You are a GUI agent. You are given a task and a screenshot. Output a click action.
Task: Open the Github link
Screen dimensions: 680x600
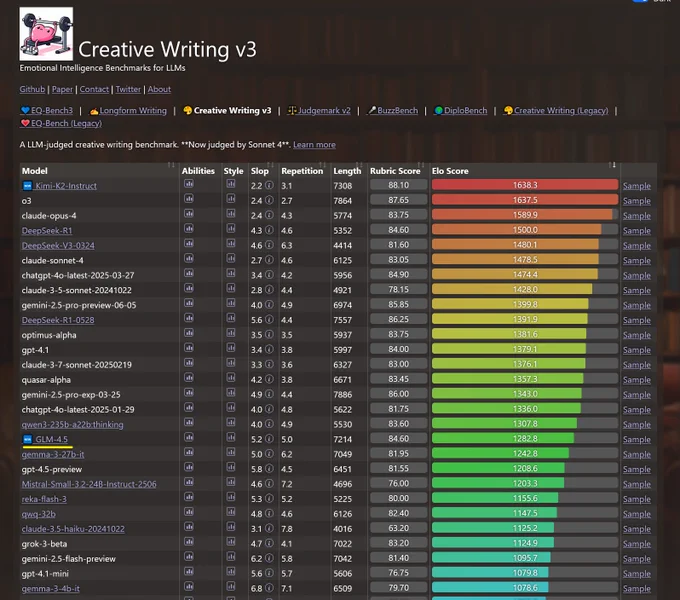tap(32, 89)
